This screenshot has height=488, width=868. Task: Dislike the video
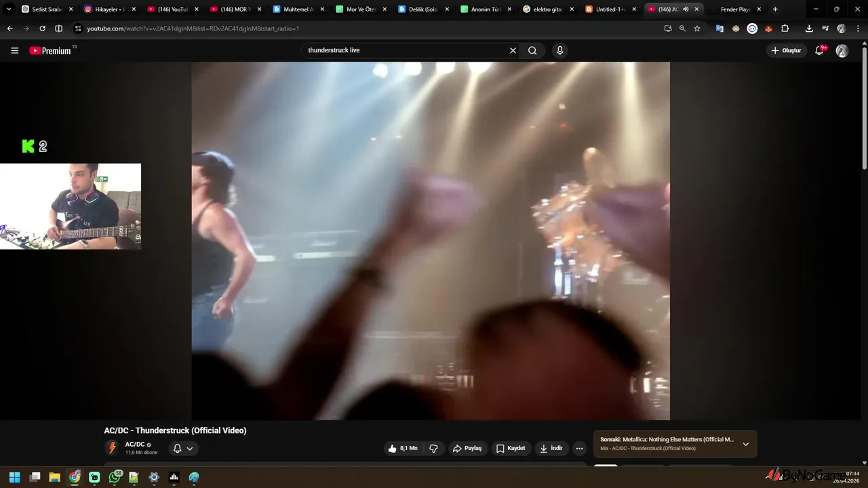pyautogui.click(x=434, y=448)
